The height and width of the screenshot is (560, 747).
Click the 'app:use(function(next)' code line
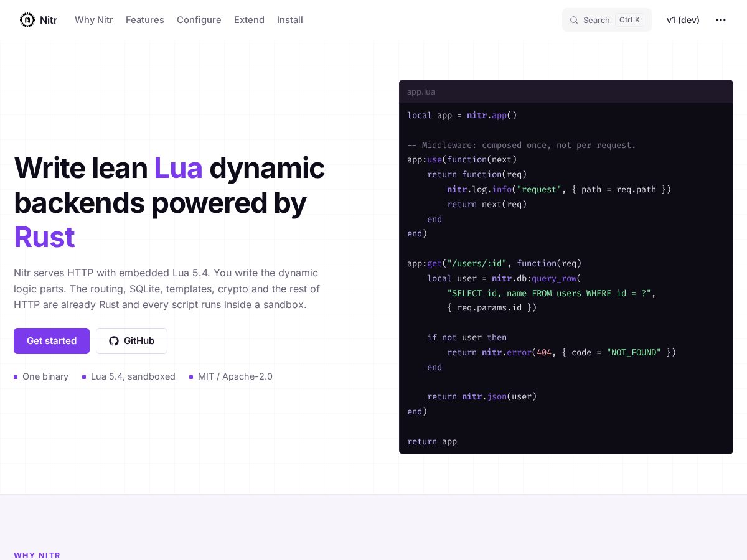pyautogui.click(x=462, y=159)
